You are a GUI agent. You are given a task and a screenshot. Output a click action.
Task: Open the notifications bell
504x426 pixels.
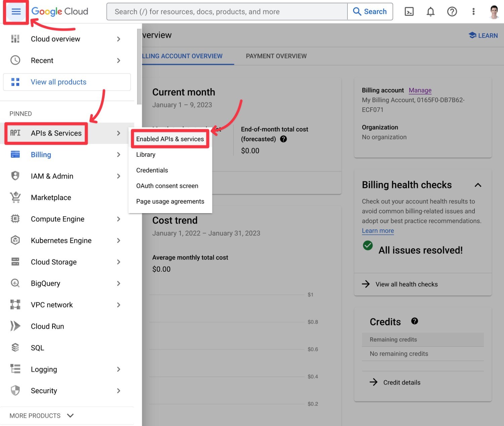(x=430, y=11)
